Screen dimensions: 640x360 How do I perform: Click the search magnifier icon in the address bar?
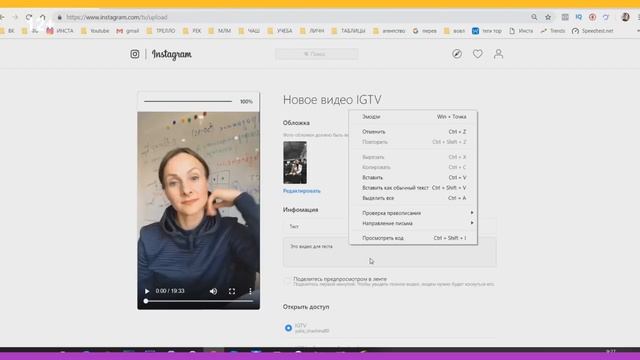(534, 17)
